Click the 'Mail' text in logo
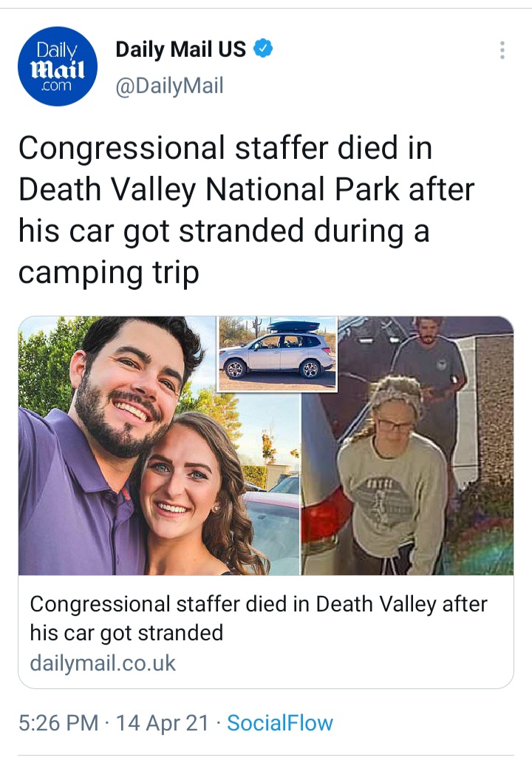Viewport: 532px width, 763px height. tap(58, 69)
